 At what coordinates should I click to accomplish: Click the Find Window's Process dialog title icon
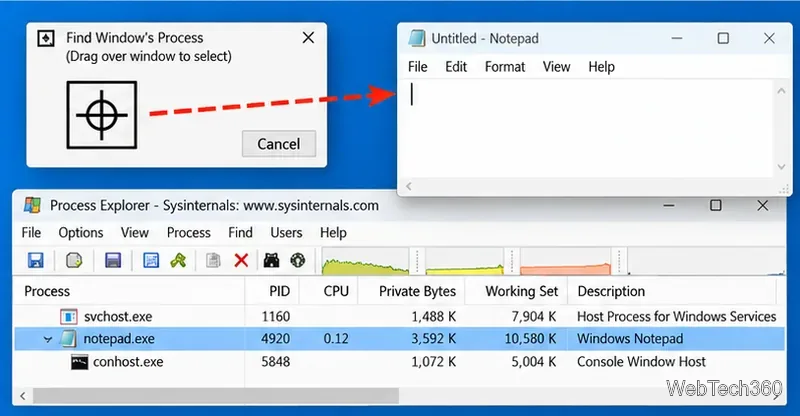click(46, 38)
